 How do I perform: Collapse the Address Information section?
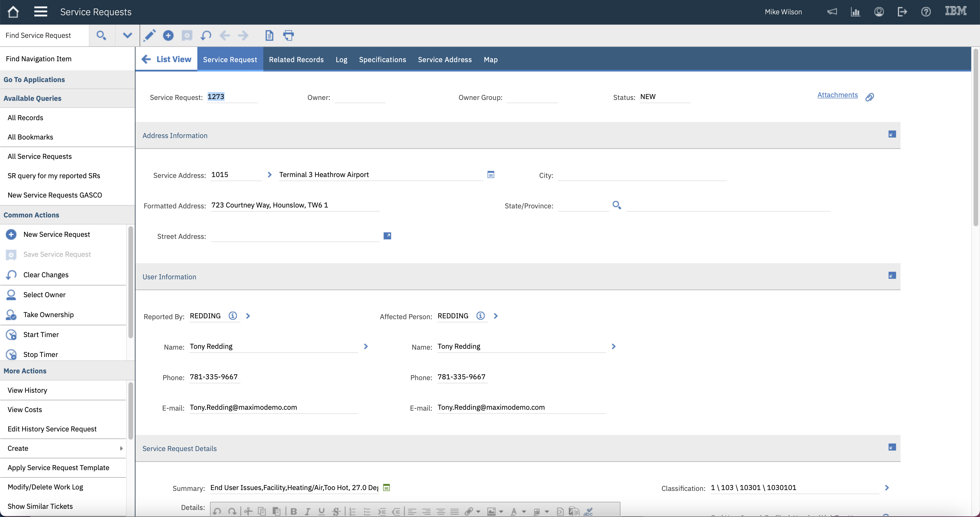(x=892, y=134)
